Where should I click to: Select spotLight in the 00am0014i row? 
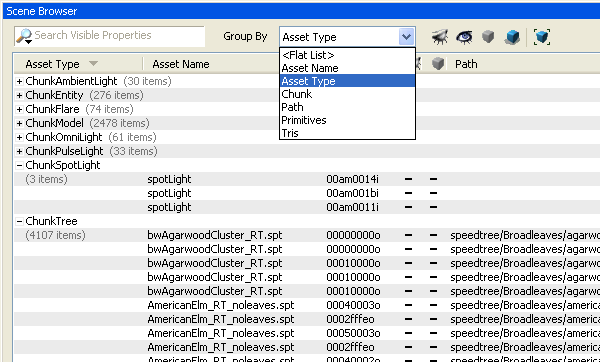[x=169, y=179]
